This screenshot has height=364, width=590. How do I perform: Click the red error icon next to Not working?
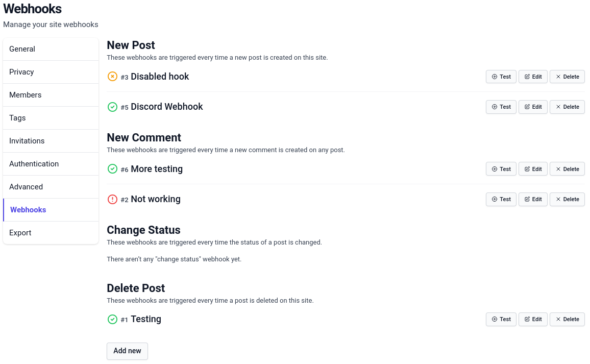click(112, 199)
